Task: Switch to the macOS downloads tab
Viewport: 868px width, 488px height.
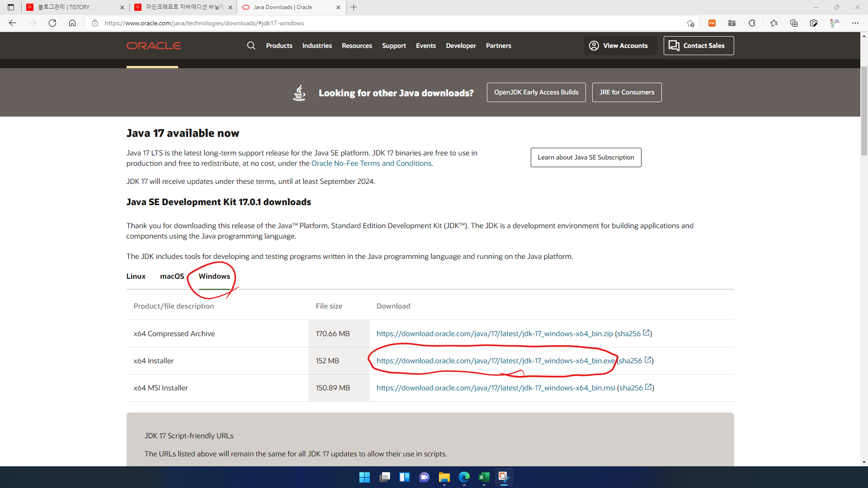Action: [172, 276]
